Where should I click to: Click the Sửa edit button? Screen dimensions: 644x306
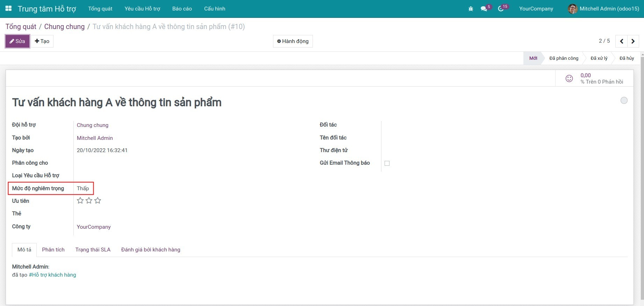click(x=17, y=41)
